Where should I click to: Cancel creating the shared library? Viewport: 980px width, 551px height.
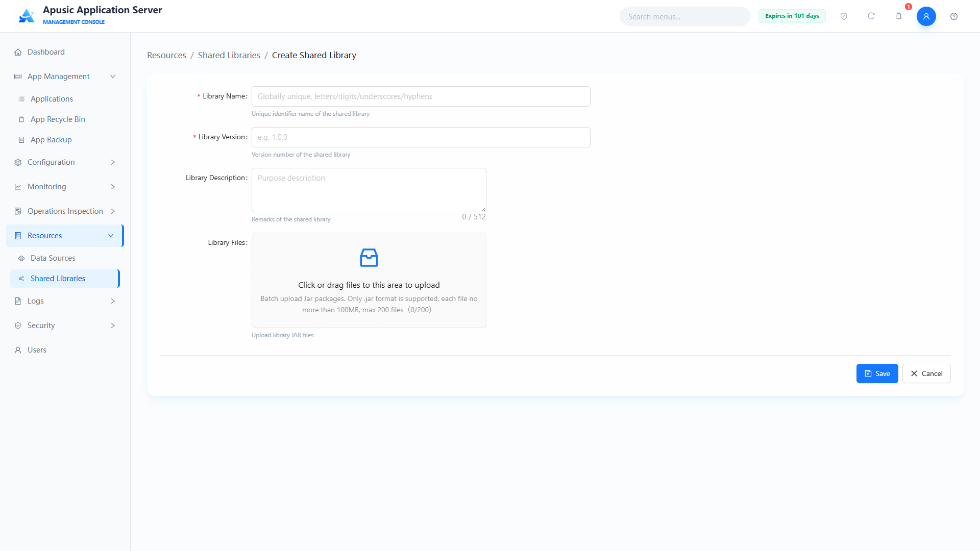926,373
